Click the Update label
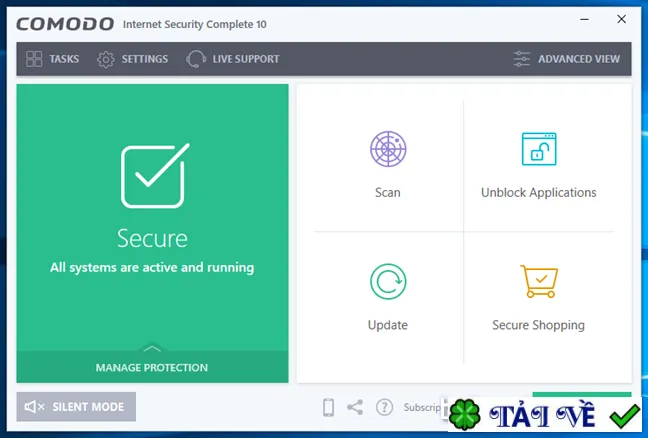Screen dimensions: 648x438 tap(388, 326)
